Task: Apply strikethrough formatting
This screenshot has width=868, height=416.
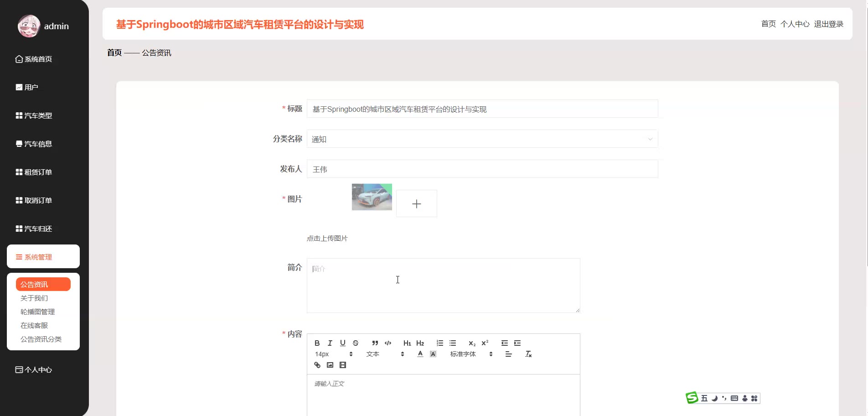Action: coord(356,343)
